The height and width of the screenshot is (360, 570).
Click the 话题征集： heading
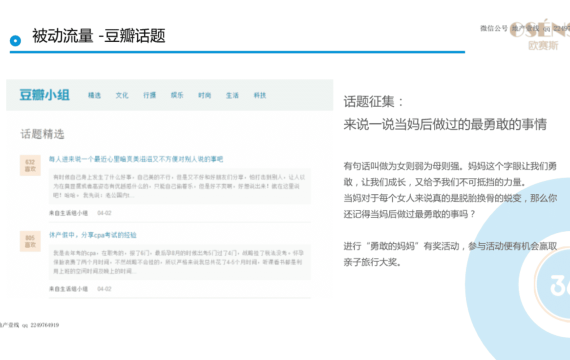(373, 101)
